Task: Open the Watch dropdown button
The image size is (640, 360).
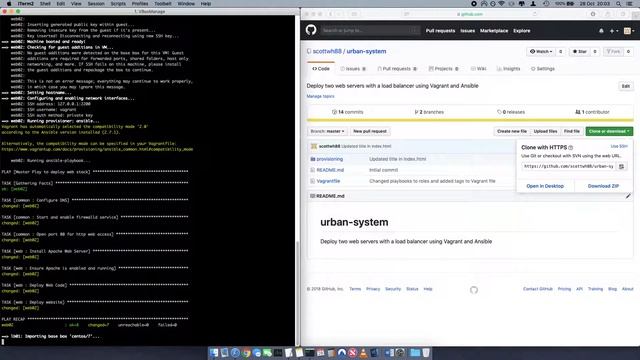Action: [541, 51]
